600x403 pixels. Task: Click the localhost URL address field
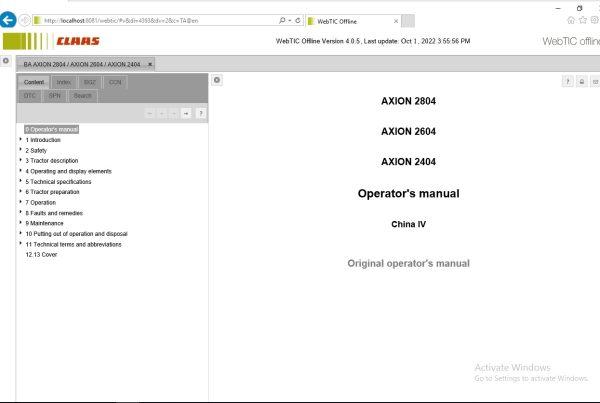coord(157,20)
